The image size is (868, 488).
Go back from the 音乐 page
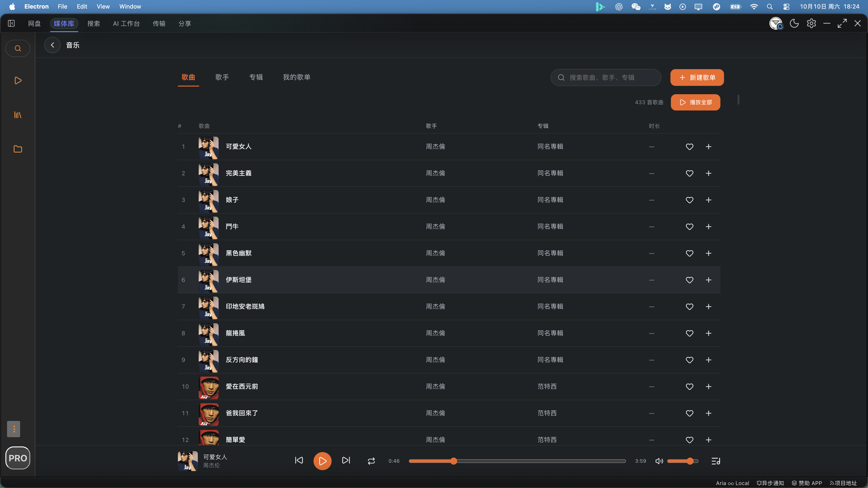pyautogui.click(x=53, y=45)
